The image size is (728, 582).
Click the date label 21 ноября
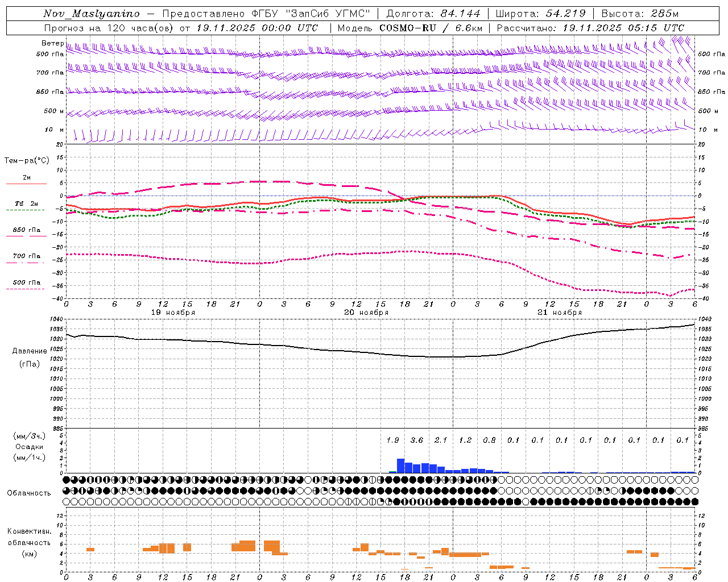coord(560,313)
